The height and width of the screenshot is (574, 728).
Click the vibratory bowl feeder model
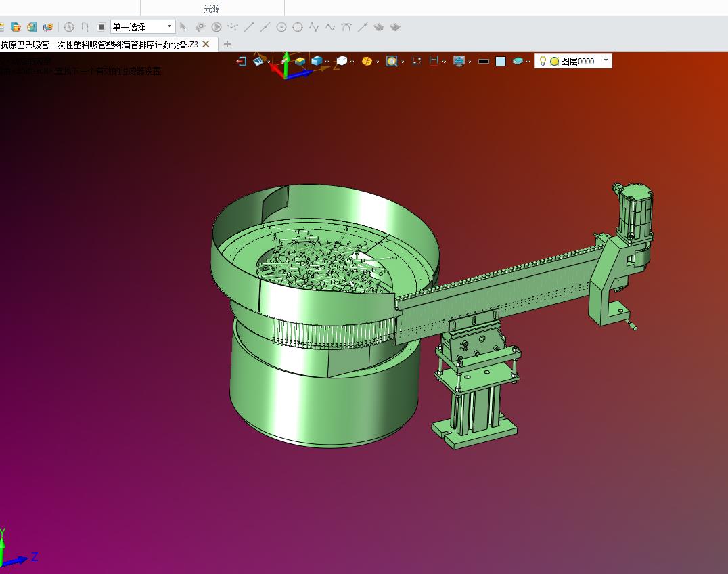pos(325,316)
